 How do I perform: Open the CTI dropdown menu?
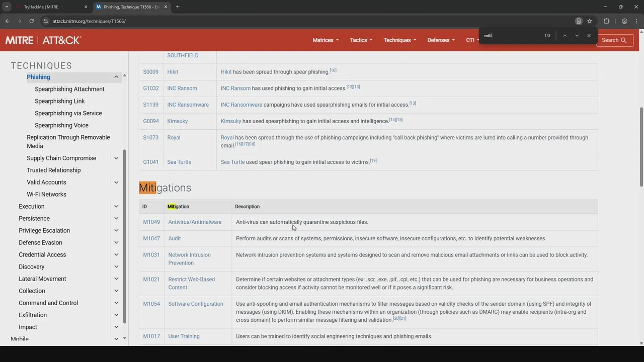pos(472,40)
